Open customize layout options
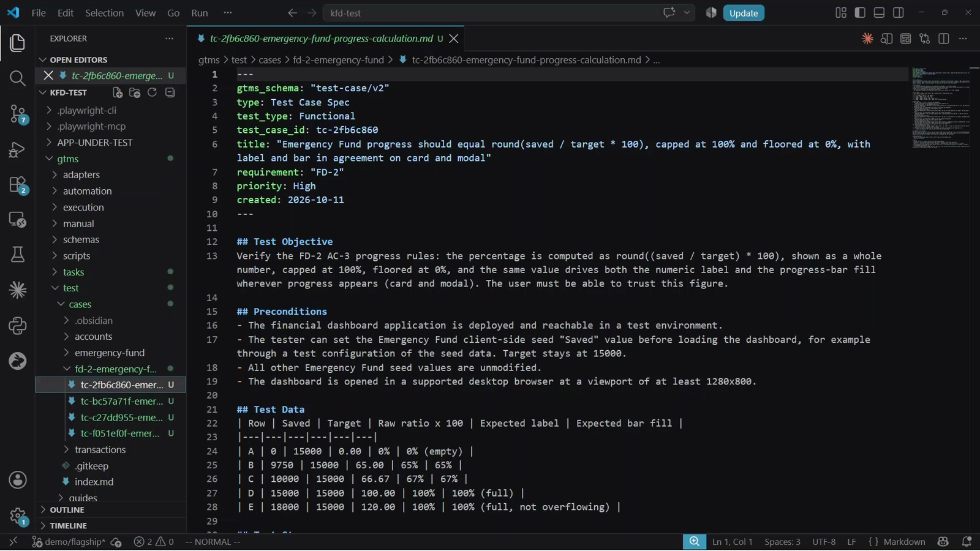Viewport: 980px width, 551px height. [x=841, y=13]
